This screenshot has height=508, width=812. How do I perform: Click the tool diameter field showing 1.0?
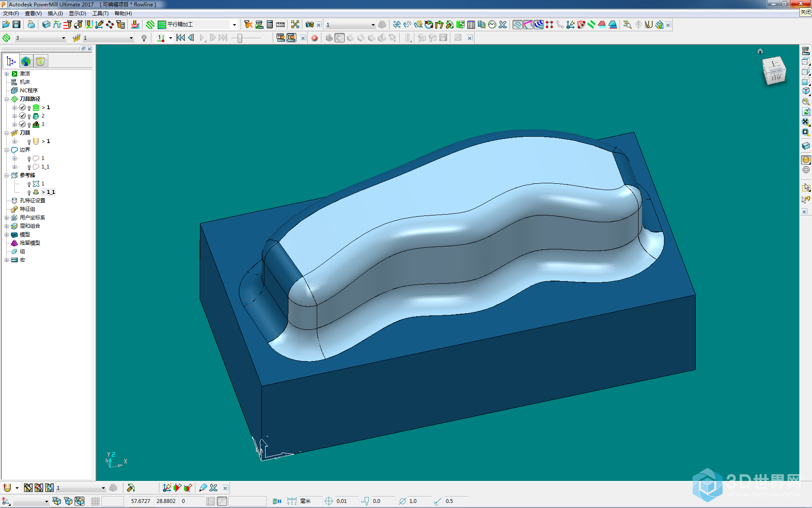point(419,501)
